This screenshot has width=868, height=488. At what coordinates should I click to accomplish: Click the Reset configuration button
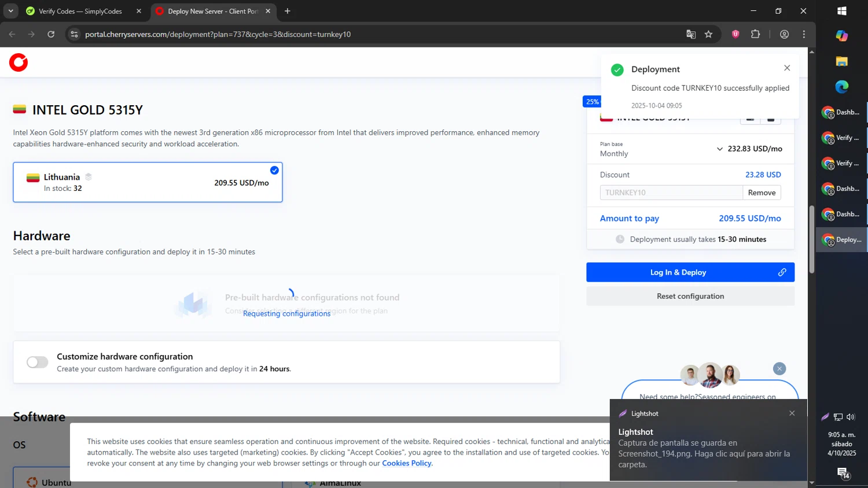pyautogui.click(x=690, y=296)
